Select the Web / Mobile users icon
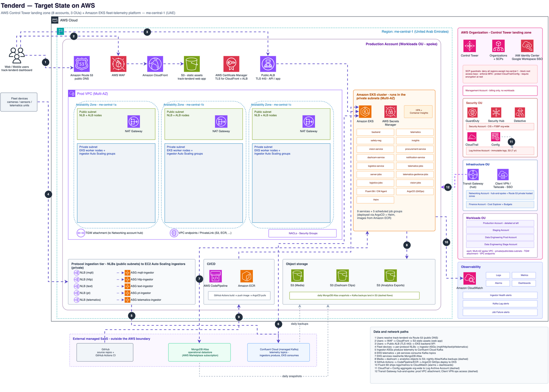549x392 pixels. coord(17,56)
